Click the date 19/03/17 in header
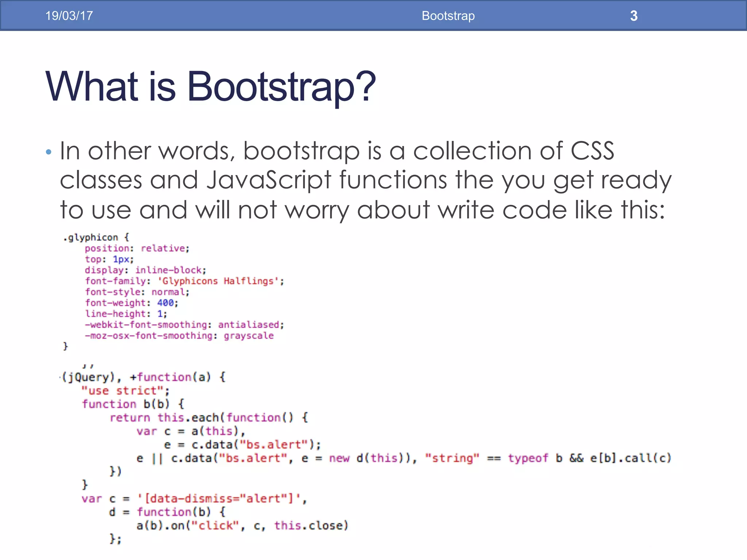This screenshot has height=560, width=747. 69,16
